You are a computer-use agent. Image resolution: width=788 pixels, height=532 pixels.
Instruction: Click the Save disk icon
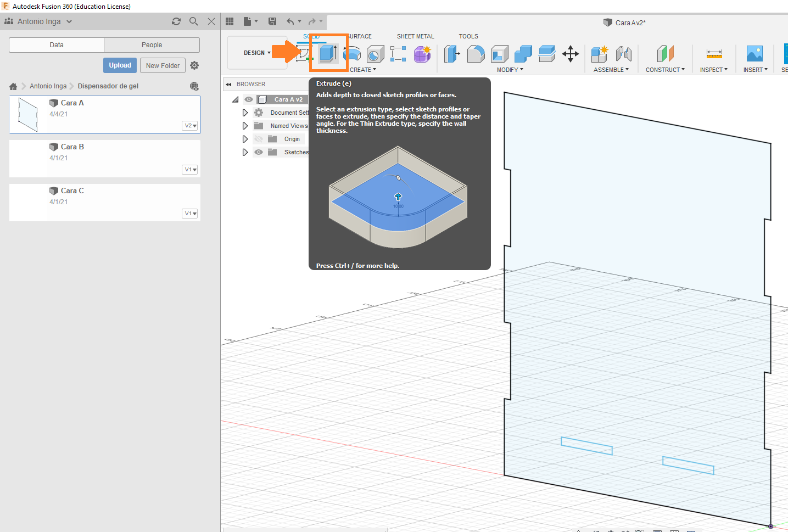click(272, 21)
